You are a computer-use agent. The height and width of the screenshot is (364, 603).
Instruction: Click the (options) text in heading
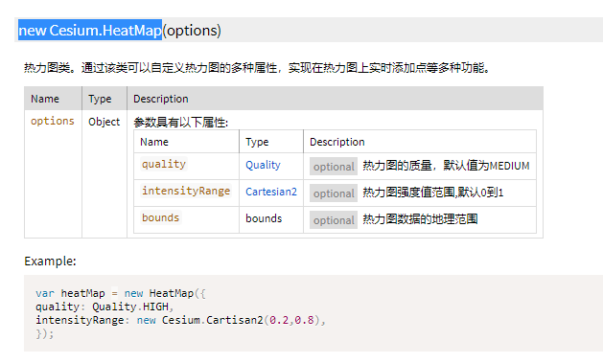[192, 31]
